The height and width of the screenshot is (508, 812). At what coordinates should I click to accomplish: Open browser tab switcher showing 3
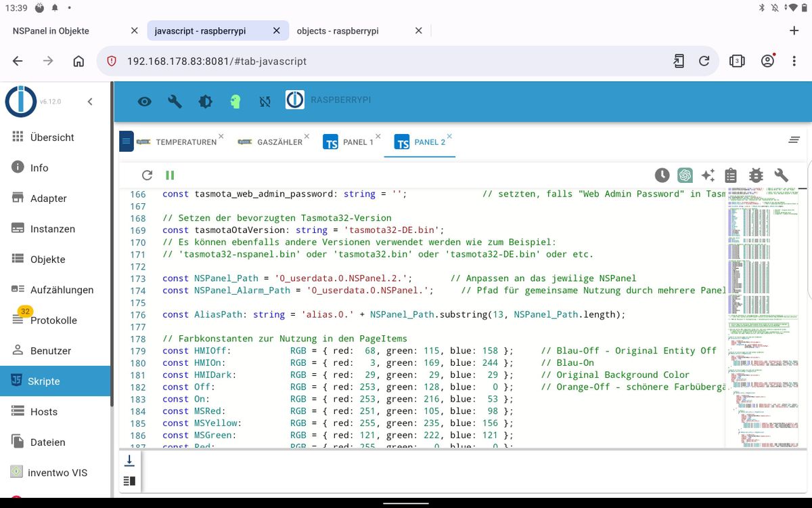737,61
